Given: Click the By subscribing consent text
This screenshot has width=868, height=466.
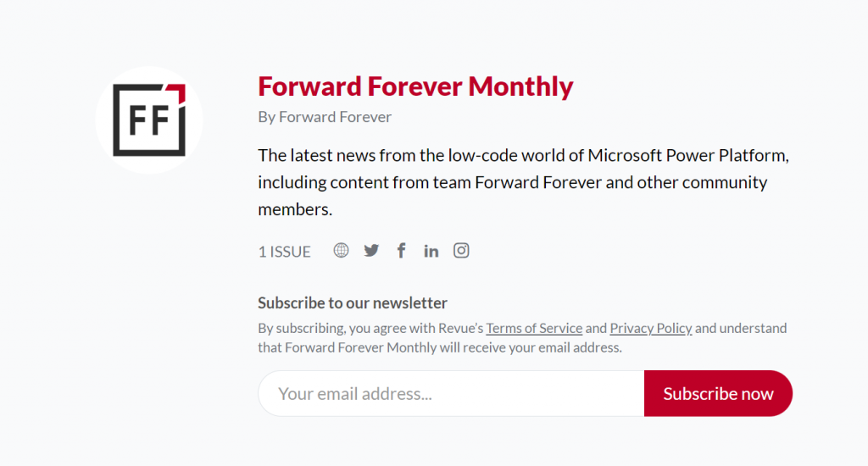Looking at the screenshot, I should pos(522,337).
